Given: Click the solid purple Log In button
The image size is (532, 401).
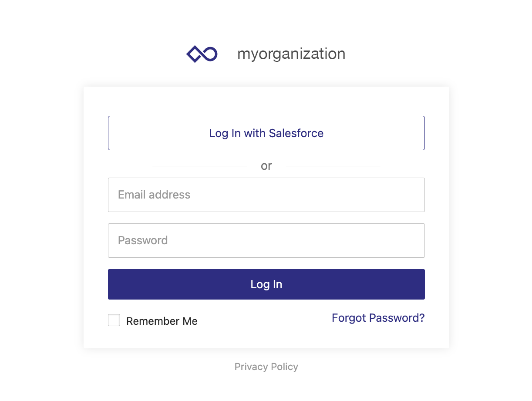Looking at the screenshot, I should tap(266, 284).
